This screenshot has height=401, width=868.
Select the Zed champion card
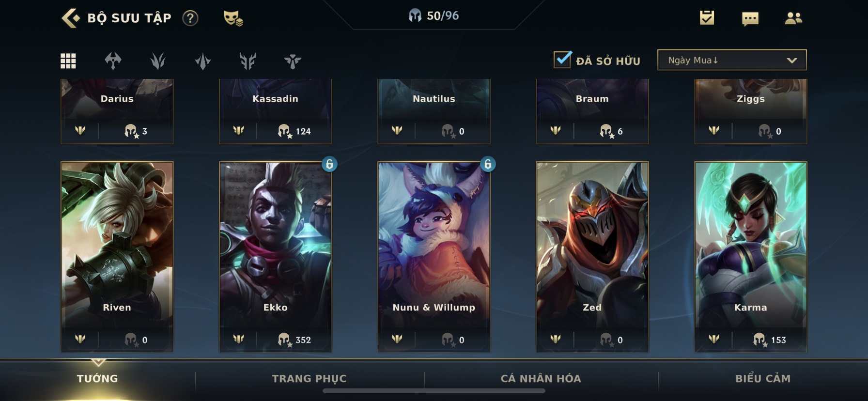pyautogui.click(x=592, y=257)
